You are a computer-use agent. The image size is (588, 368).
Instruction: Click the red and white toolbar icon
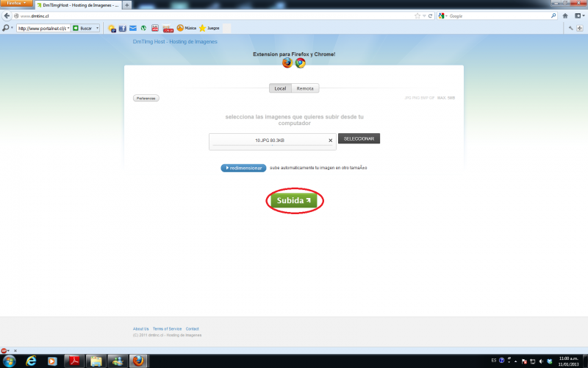(155, 28)
